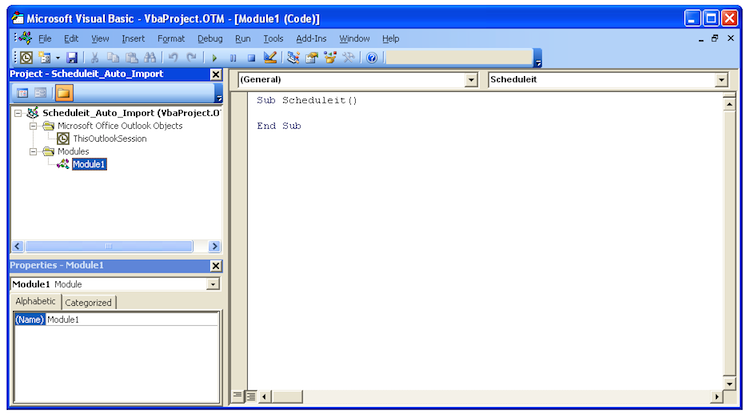
Task: Toggle Design Mode icon
Action: pyautogui.click(x=270, y=58)
